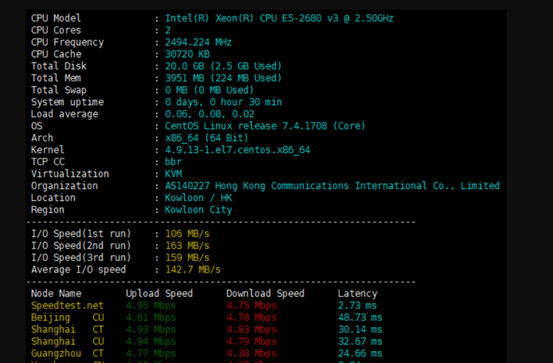Select Region value Kowloon City
This screenshot has width=553, height=363.
tap(198, 210)
